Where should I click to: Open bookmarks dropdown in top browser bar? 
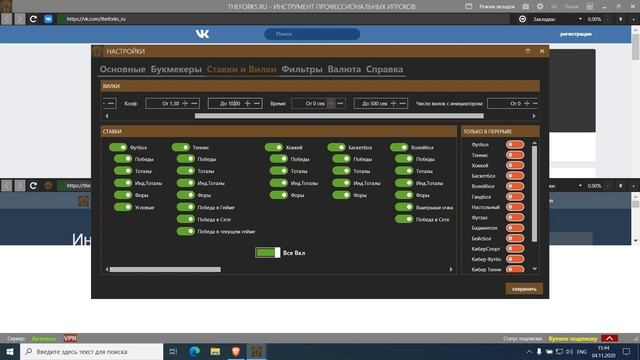[x=580, y=19]
